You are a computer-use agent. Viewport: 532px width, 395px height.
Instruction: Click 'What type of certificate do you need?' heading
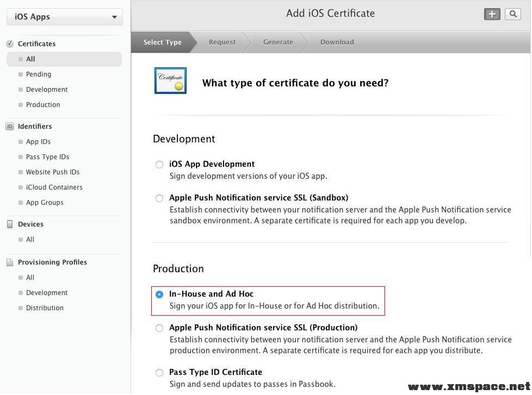point(295,83)
